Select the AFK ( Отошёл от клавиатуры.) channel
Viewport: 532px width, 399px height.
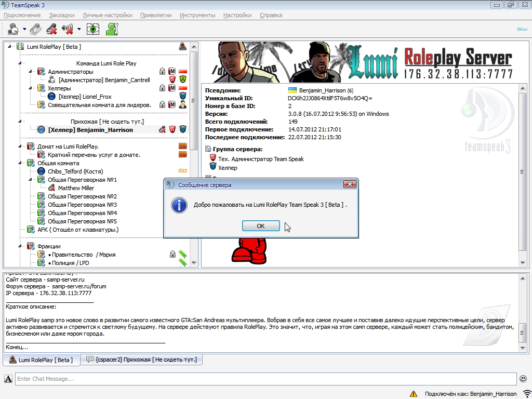[x=78, y=230]
